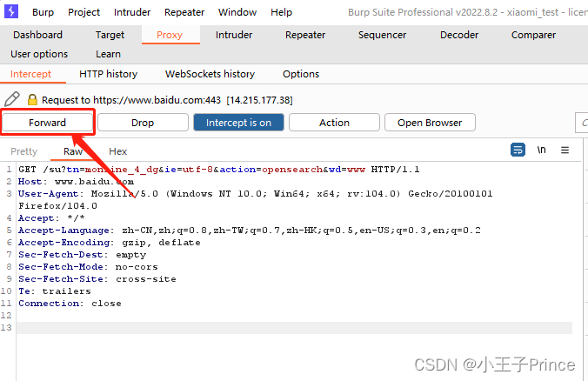The width and height of the screenshot is (588, 381).
Task: Click the Burp Suite lightning logo icon
Action: point(11,11)
